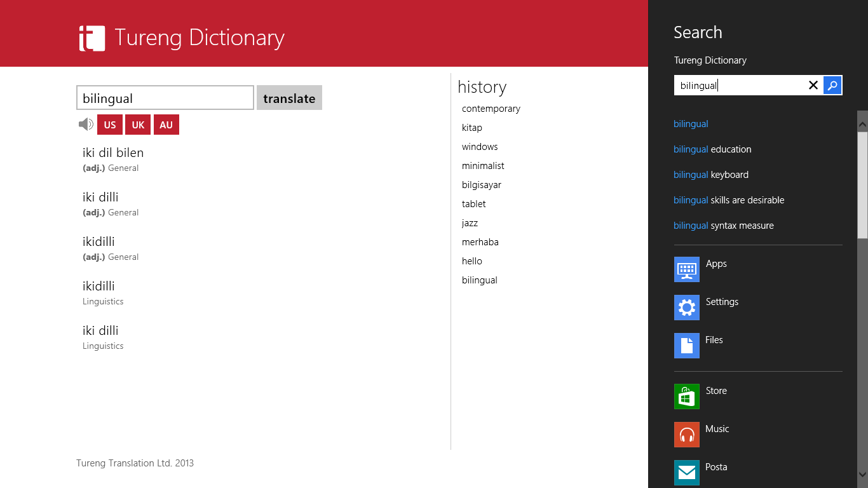868x488 pixels.
Task: Open the Posta mail icon
Action: click(686, 472)
